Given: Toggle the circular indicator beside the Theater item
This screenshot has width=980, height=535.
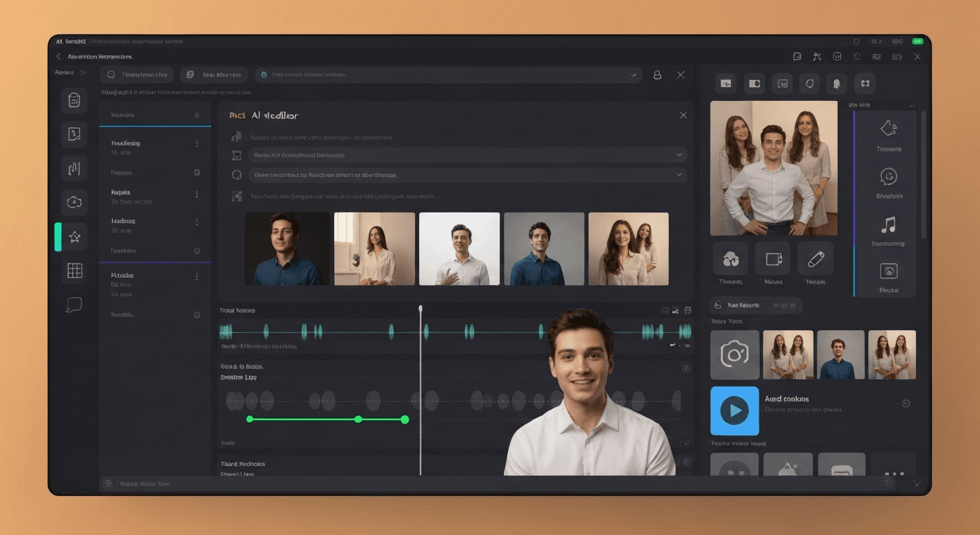Looking at the screenshot, I should coord(197,172).
